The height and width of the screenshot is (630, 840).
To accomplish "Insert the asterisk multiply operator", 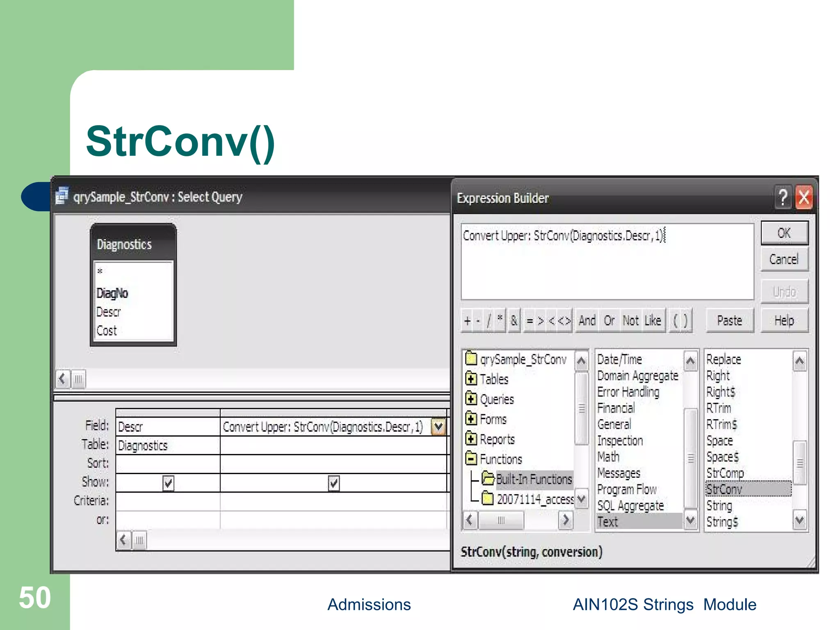I will 500,320.
